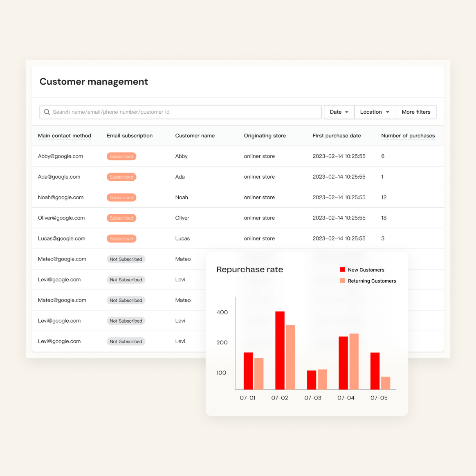Screen dimensions: 476x476
Task: Open Noah@google.com contact email
Action: click(61, 198)
